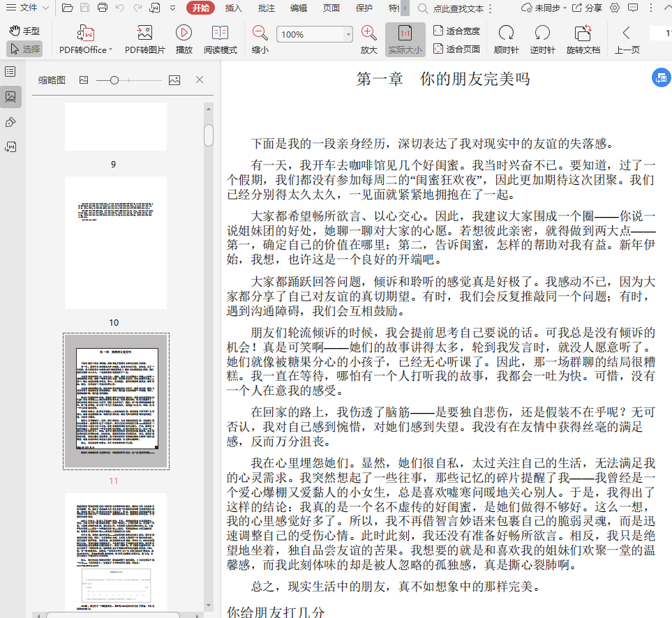Open the 保护 tab
The height and width of the screenshot is (618, 672).
(x=364, y=8)
